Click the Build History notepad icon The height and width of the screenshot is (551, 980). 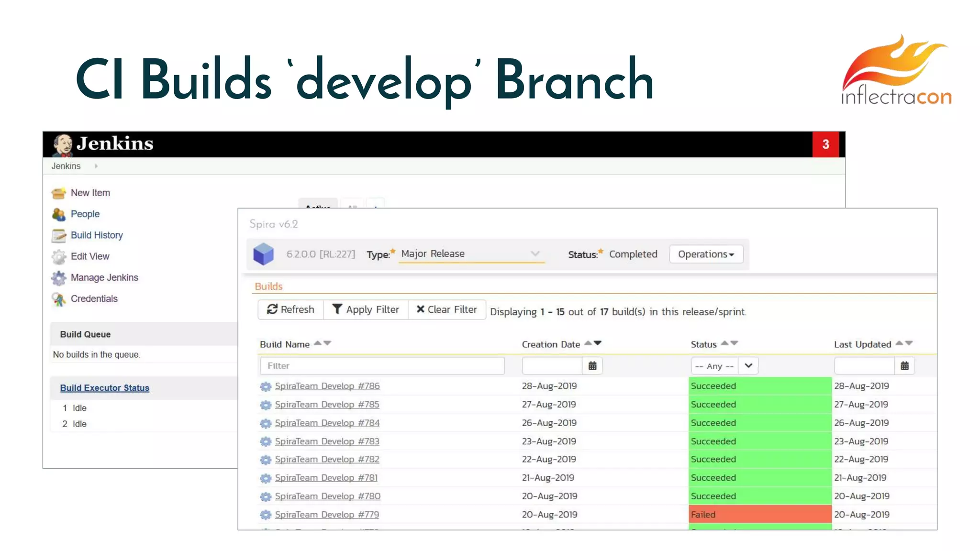[59, 235]
